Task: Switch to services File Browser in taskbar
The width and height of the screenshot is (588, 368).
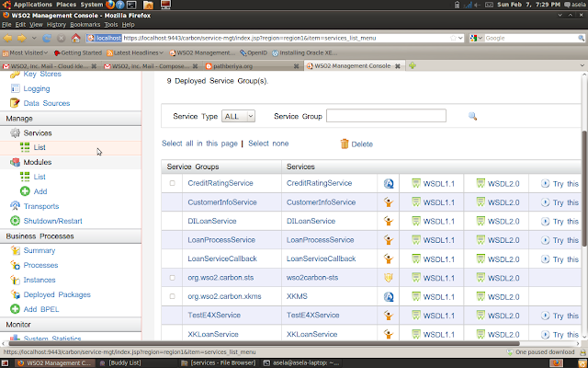Action: 219,362
